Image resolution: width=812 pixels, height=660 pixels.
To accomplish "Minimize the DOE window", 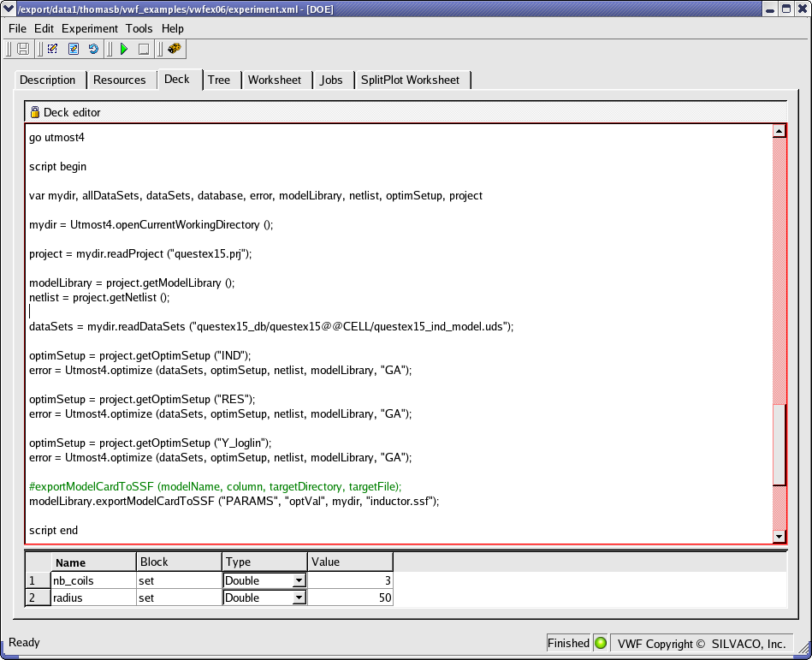I will click(770, 9).
